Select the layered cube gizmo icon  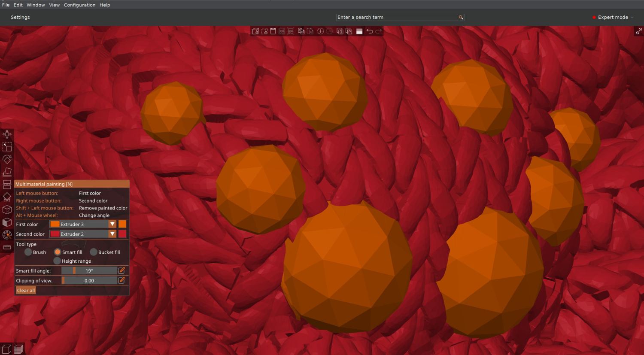click(7, 222)
